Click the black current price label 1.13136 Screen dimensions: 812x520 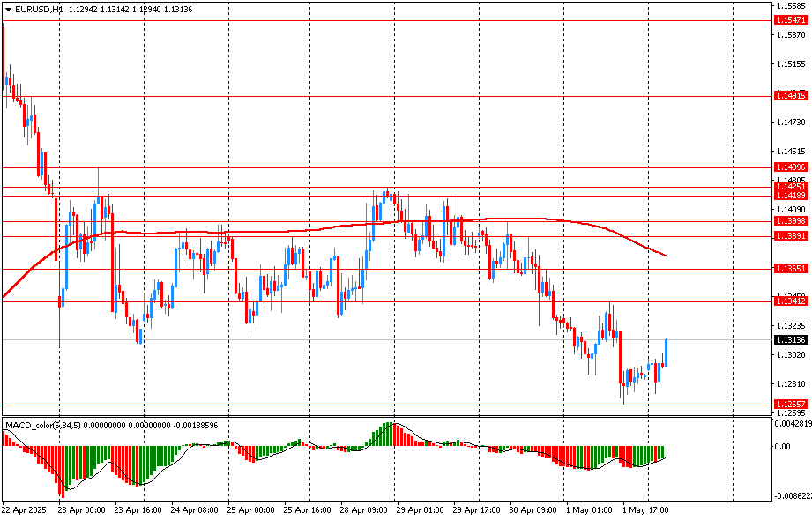(x=791, y=340)
